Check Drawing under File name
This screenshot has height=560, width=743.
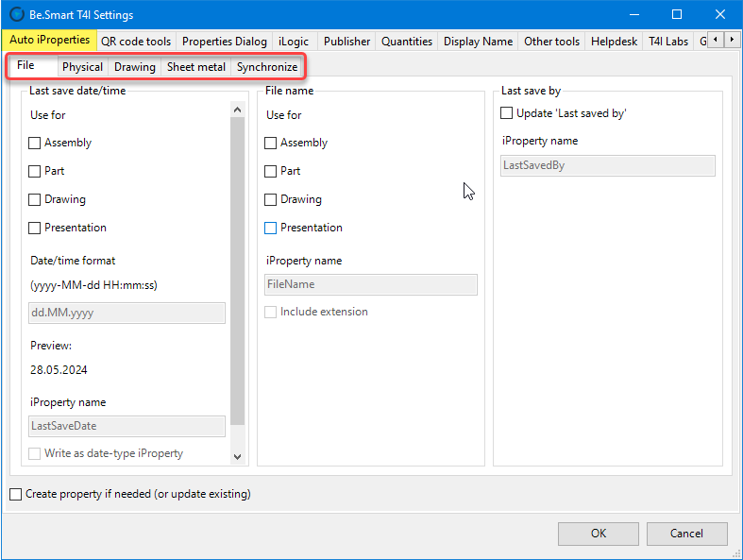[272, 200]
